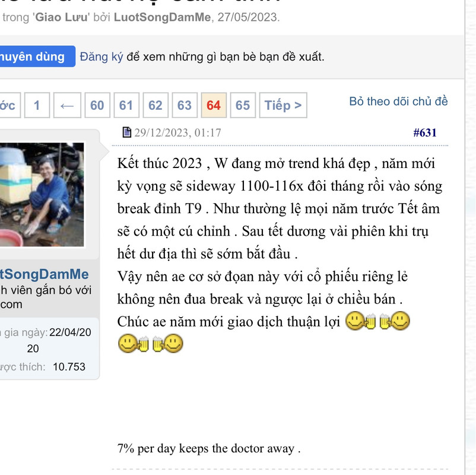Click LuotSongDamMe author link in header
This screenshot has height=475, width=476.
[163, 17]
